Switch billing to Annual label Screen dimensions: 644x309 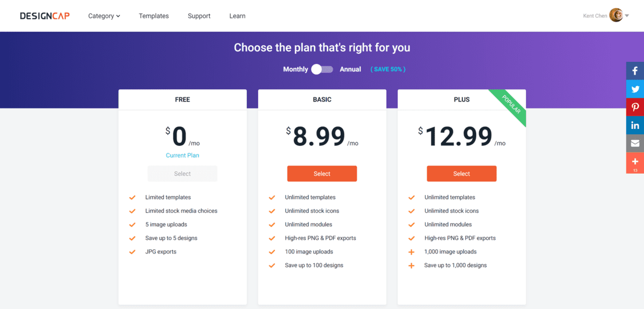(350, 69)
